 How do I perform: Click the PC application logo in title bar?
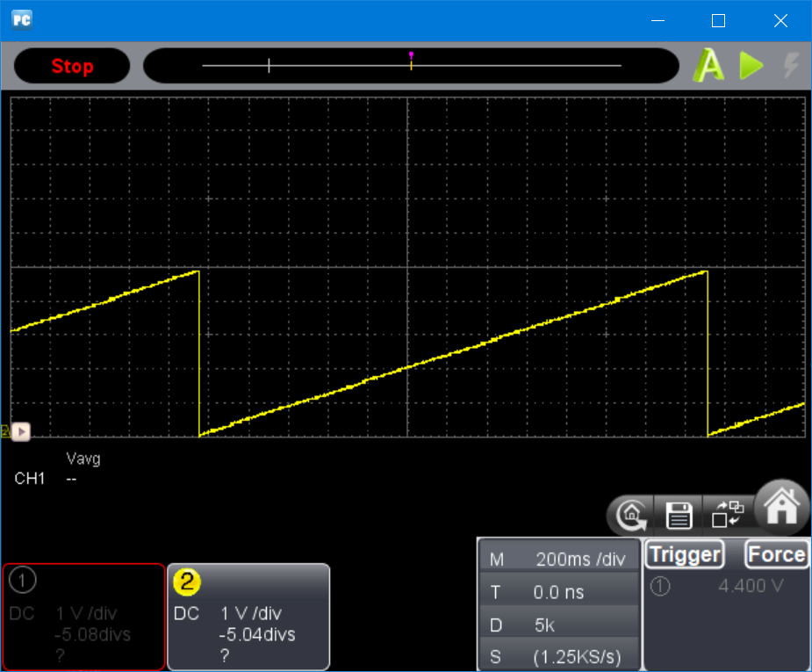pos(22,19)
